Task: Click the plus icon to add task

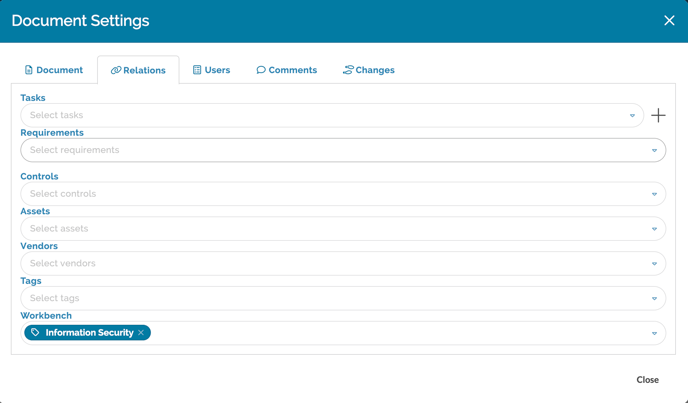Action: pyautogui.click(x=658, y=116)
